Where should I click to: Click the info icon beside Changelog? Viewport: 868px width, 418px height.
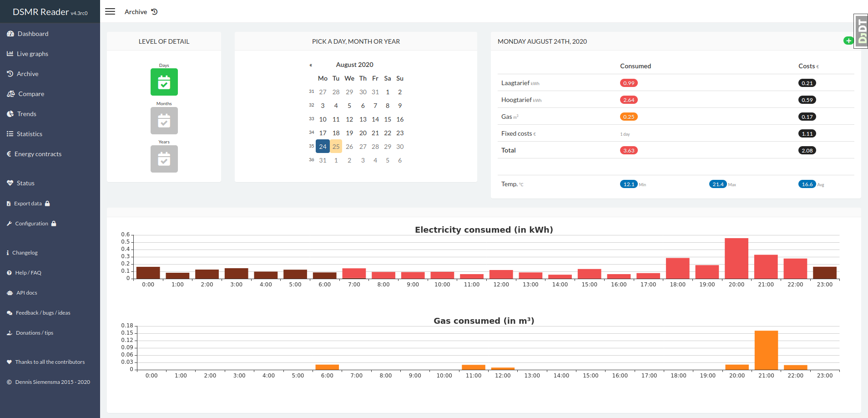8,253
